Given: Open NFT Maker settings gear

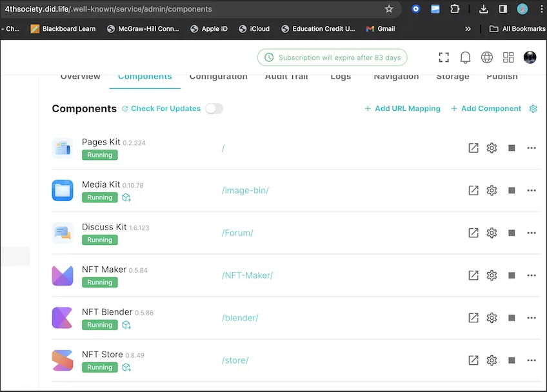Looking at the screenshot, I should pos(492,275).
